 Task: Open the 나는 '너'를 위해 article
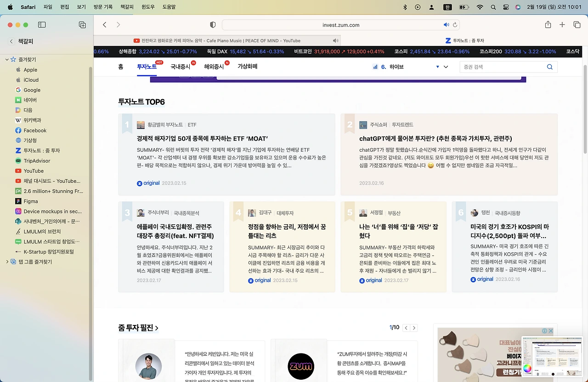pyautogui.click(x=399, y=231)
